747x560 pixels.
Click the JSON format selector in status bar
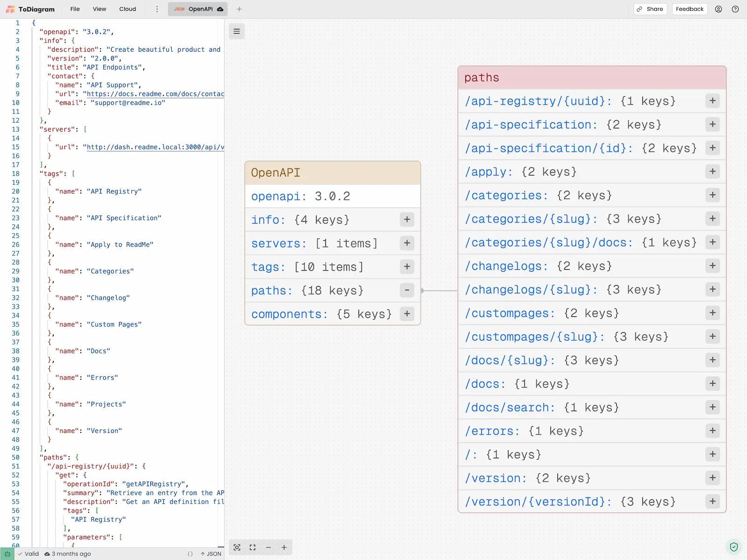[x=211, y=554]
